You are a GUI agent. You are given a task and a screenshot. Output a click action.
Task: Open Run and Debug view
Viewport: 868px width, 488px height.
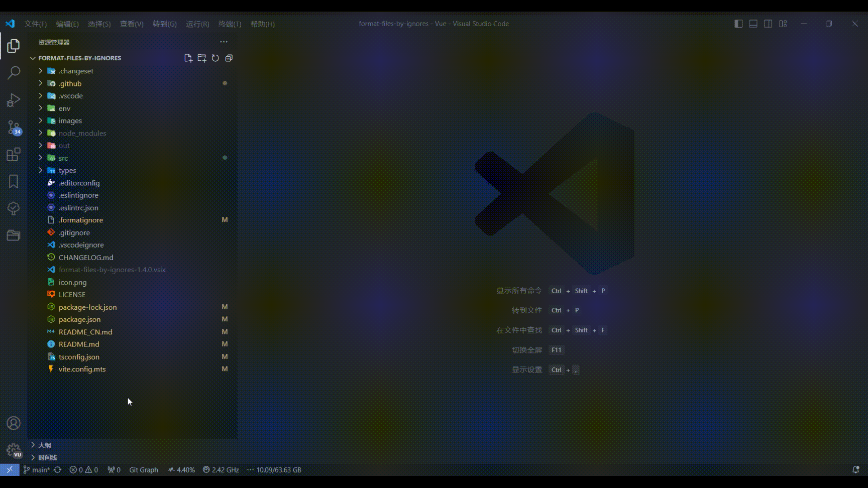[14, 100]
